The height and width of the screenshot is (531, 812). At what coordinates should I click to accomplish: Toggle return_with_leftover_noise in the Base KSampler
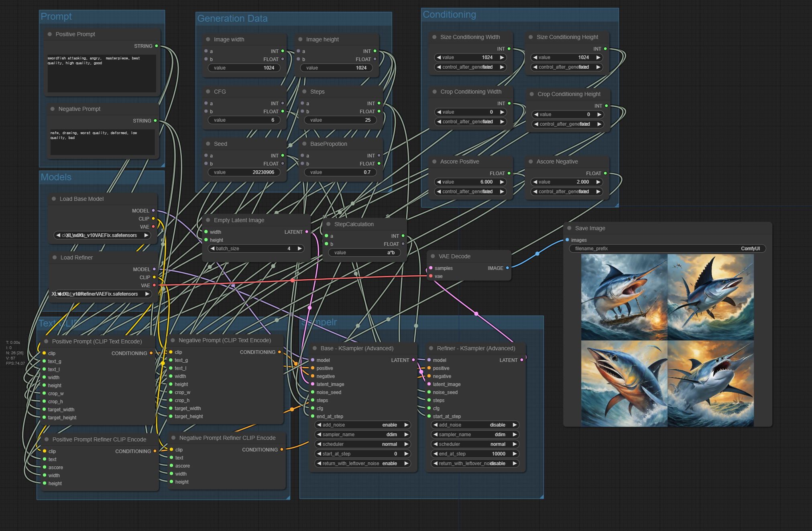point(362,464)
